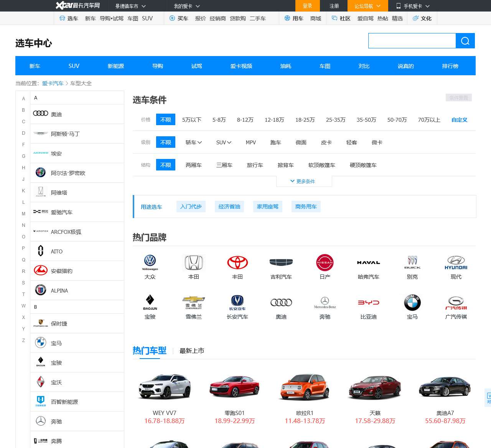Image resolution: width=491 pixels, height=448 pixels.
Task: Select the 经济省油 purpose tag
Action: coord(229,207)
